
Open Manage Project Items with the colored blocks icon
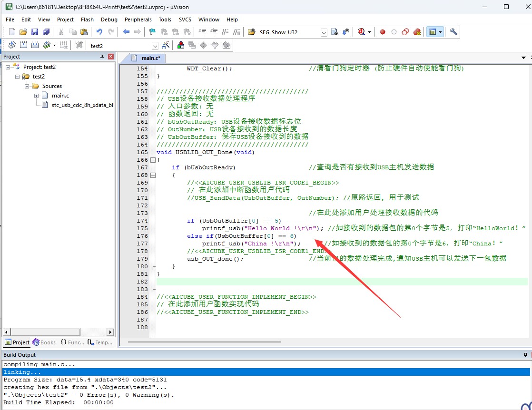point(181,45)
